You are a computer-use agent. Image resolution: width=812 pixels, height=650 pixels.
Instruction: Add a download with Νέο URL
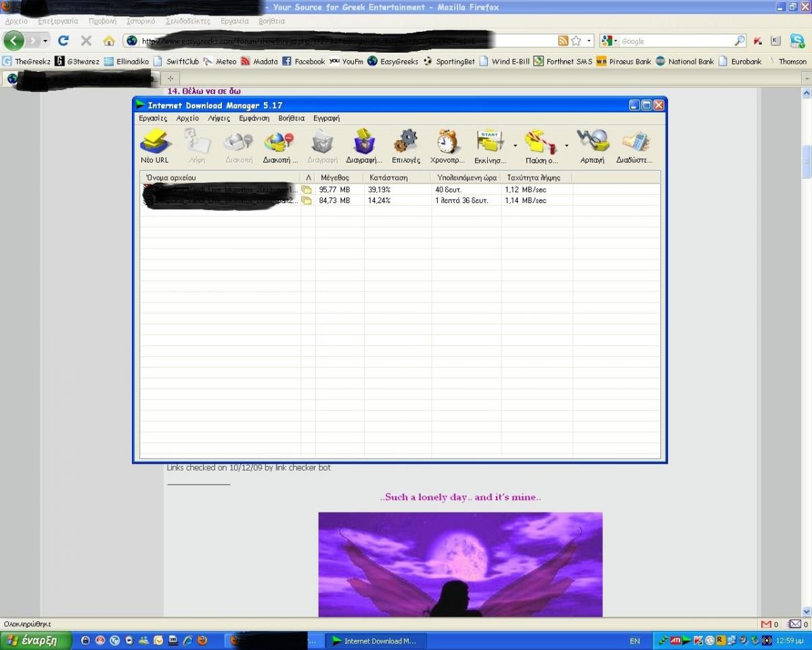(154, 146)
